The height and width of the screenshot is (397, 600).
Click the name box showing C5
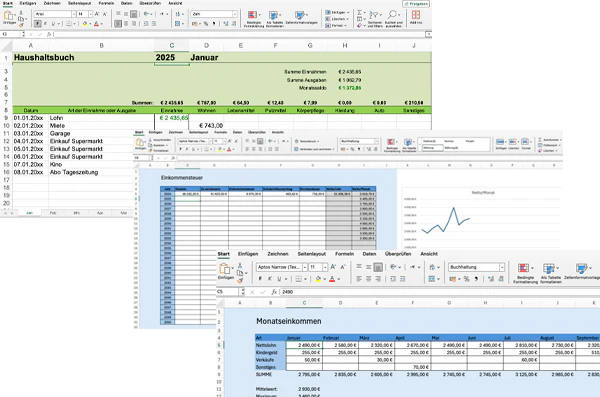(x=227, y=292)
